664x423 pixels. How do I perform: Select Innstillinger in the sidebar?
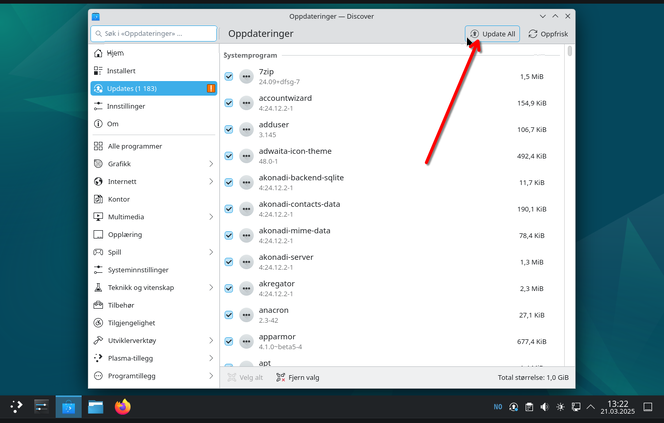click(126, 106)
